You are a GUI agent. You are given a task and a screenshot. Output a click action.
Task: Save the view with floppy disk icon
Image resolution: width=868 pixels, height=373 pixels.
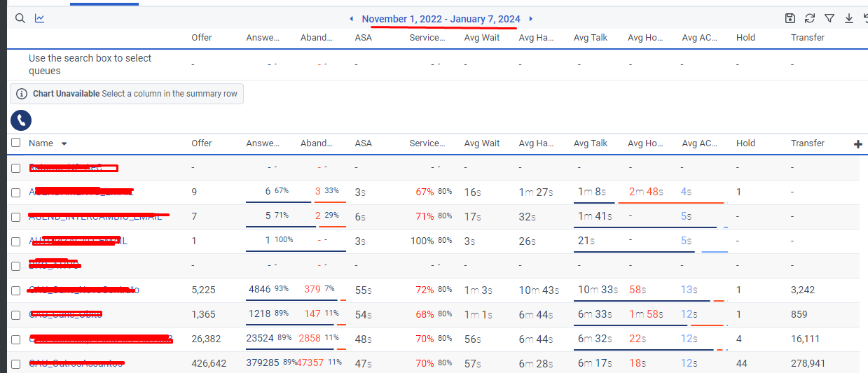click(x=790, y=18)
